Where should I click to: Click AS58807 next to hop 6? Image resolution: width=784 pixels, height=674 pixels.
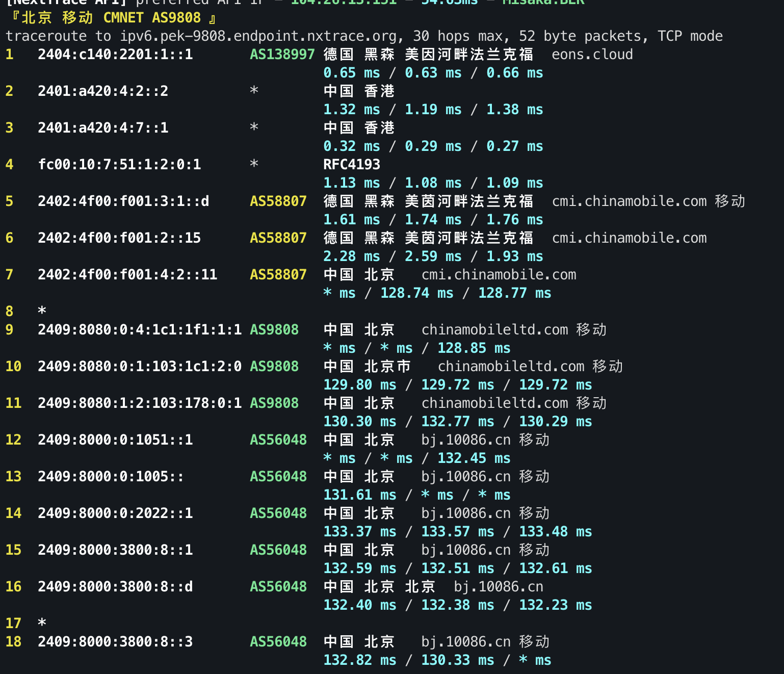click(x=278, y=238)
